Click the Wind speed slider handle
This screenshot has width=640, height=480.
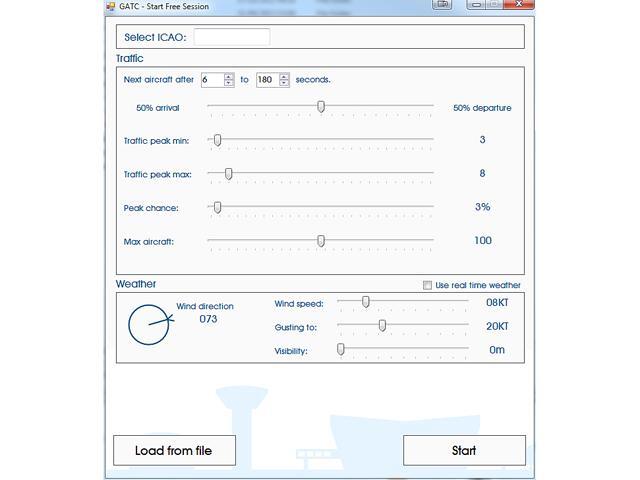(x=366, y=301)
